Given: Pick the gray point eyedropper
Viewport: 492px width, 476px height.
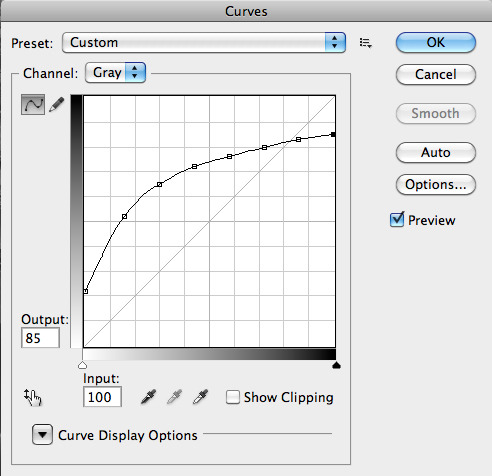Looking at the screenshot, I should point(174,397).
